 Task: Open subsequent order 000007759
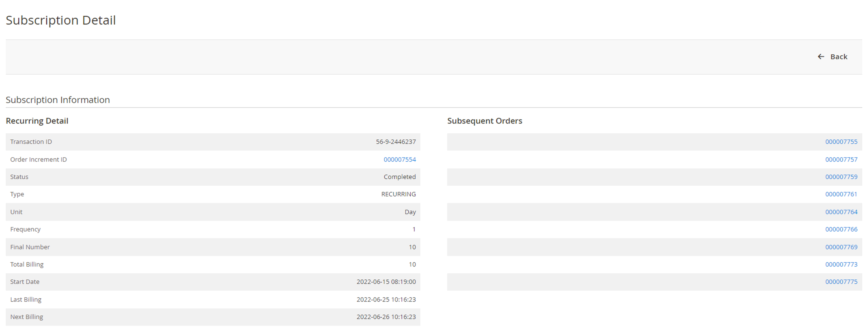point(841,177)
